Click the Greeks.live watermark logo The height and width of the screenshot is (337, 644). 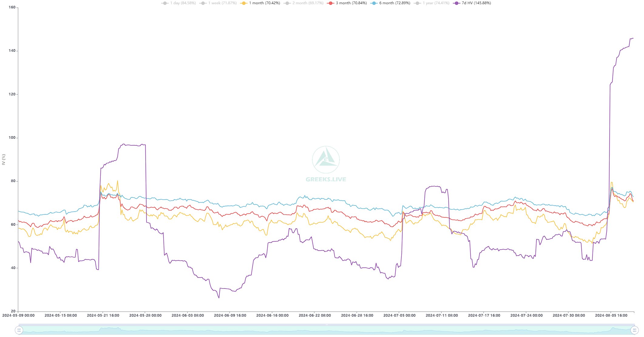(326, 159)
